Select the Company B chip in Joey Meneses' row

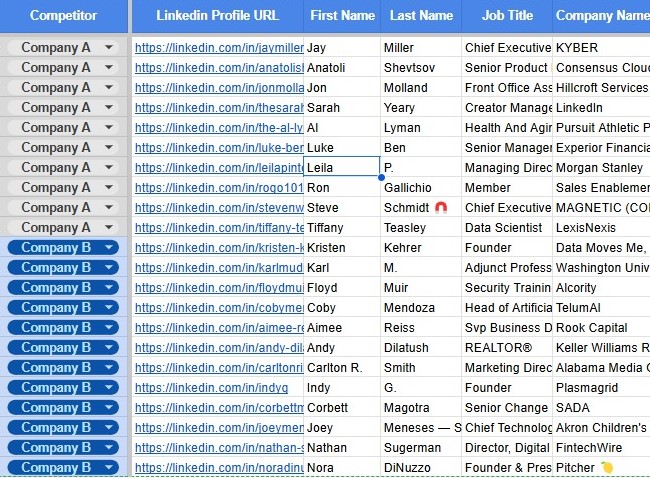point(63,427)
